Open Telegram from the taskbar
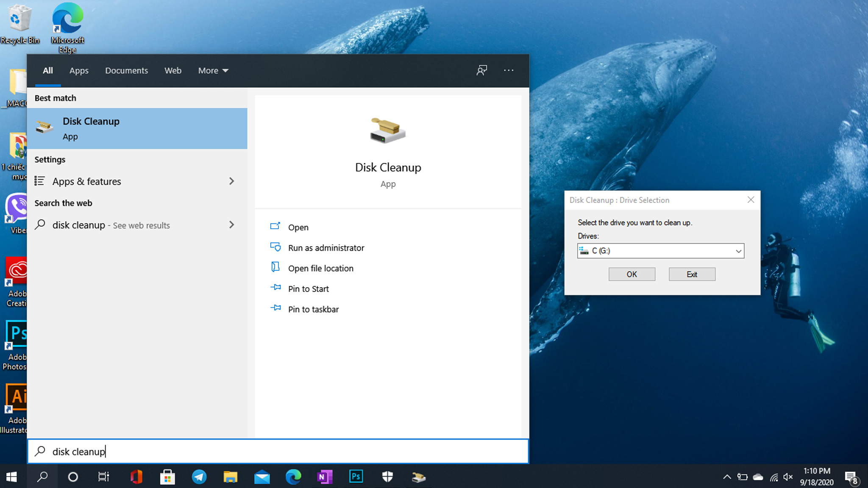The width and height of the screenshot is (868, 488). 199,477
